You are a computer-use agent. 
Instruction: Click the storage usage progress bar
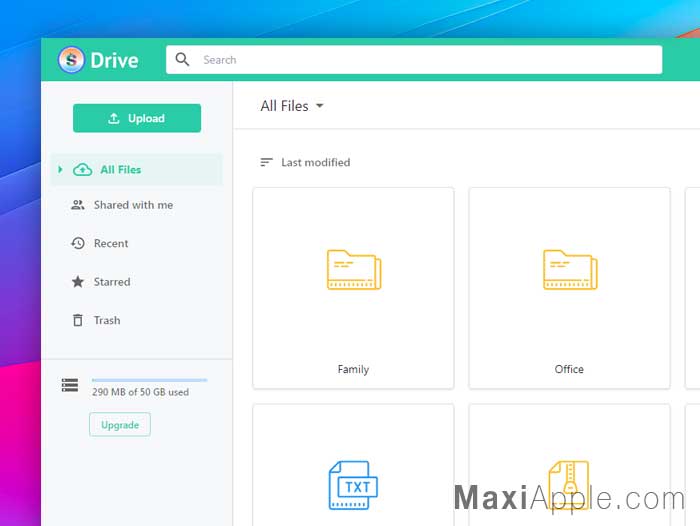[x=150, y=380]
